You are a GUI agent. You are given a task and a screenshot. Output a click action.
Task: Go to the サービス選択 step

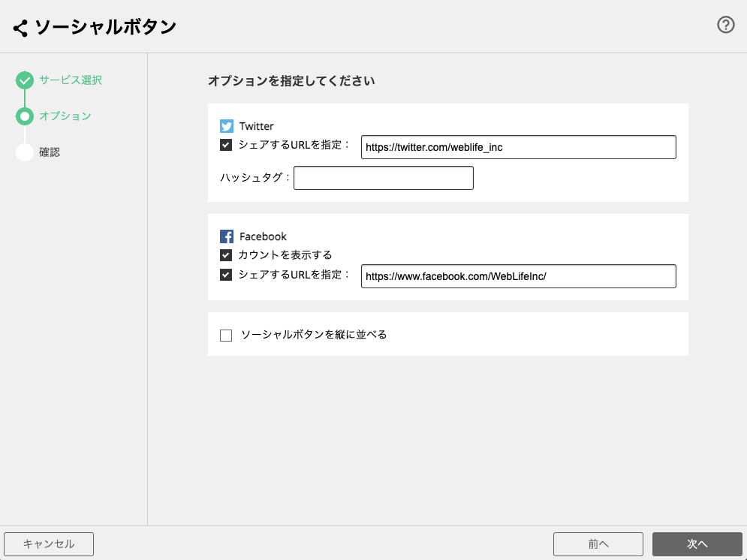(71, 80)
